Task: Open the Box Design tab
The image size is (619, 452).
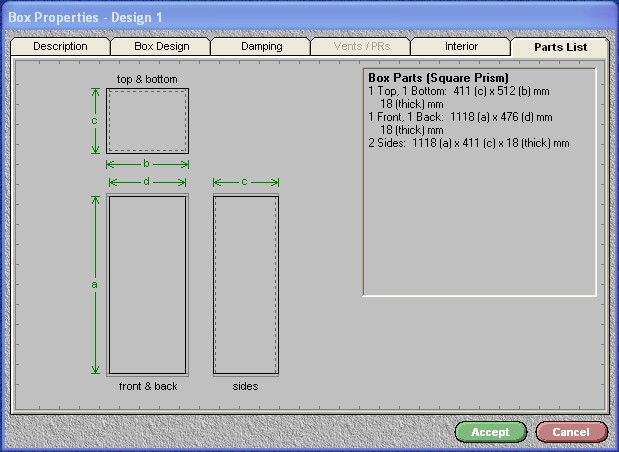Action: coord(161,47)
